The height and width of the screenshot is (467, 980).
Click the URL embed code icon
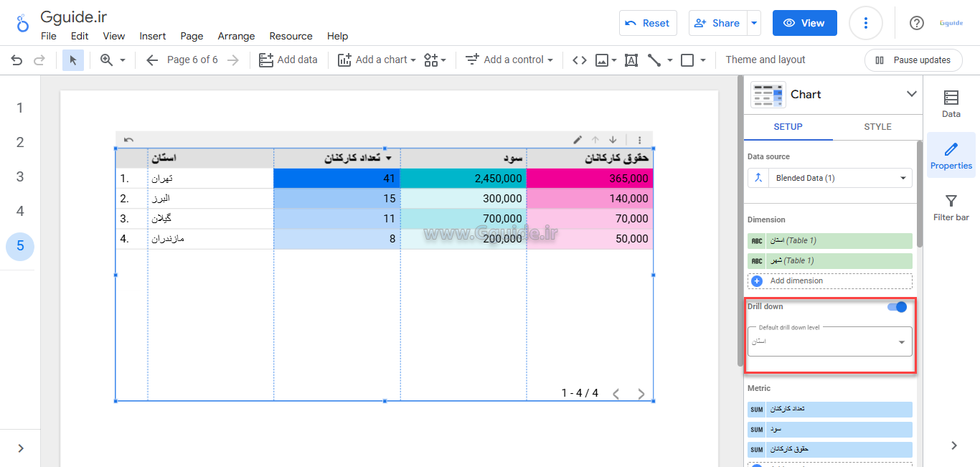579,60
